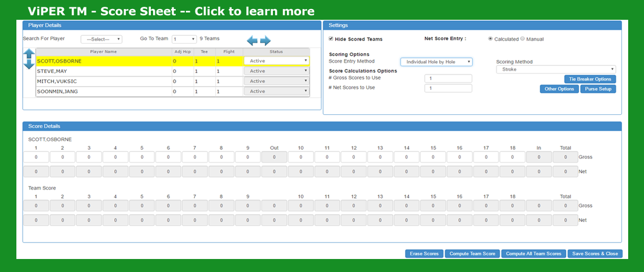Open status dropdown for MITCH,VUKSIC

point(276,81)
